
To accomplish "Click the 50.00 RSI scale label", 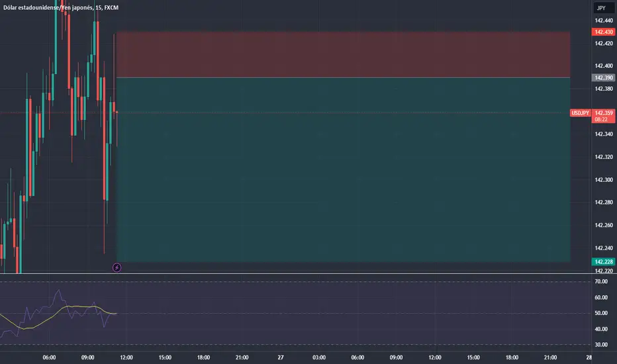I will [601, 313].
